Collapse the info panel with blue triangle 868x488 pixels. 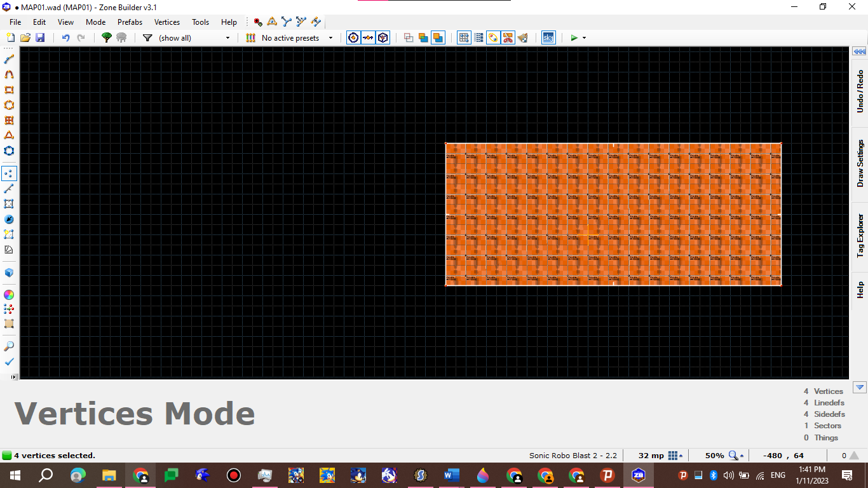(x=860, y=387)
